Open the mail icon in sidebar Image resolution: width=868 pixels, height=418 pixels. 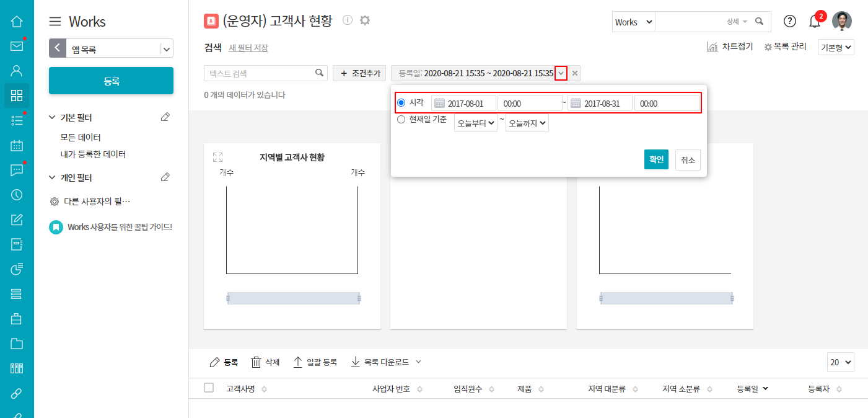[17, 47]
